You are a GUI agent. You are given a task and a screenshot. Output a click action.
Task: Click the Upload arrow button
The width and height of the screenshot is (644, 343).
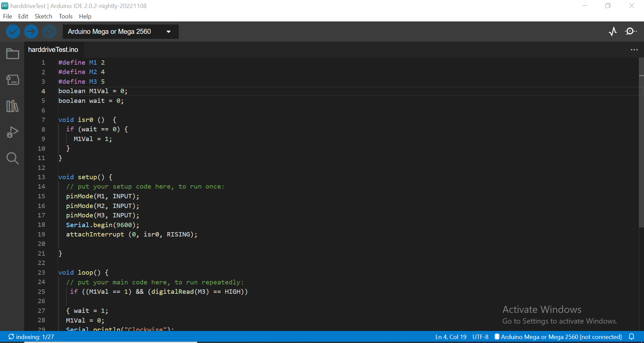(31, 32)
